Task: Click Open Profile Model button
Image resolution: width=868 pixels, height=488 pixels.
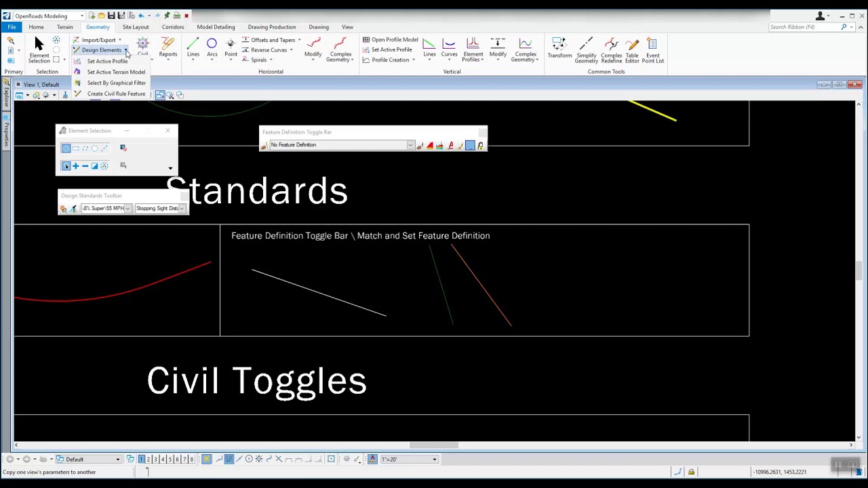Action: tap(390, 40)
